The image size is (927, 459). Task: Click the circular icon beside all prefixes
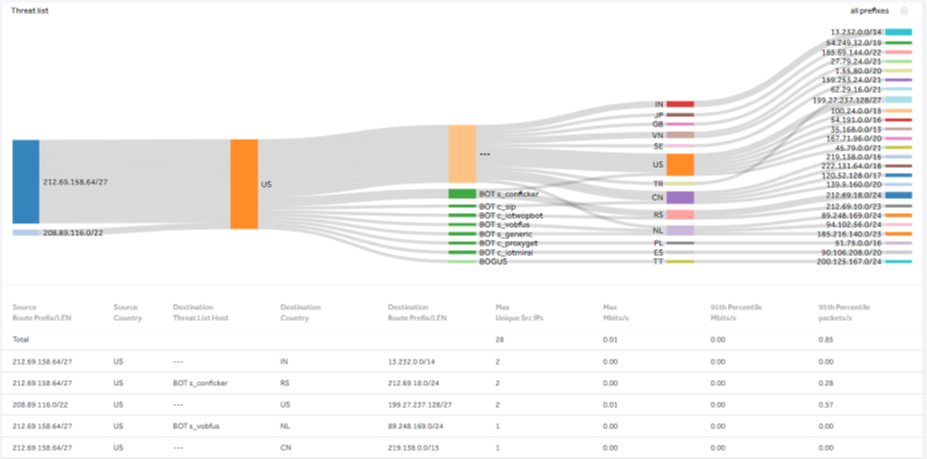pyautogui.click(x=904, y=10)
